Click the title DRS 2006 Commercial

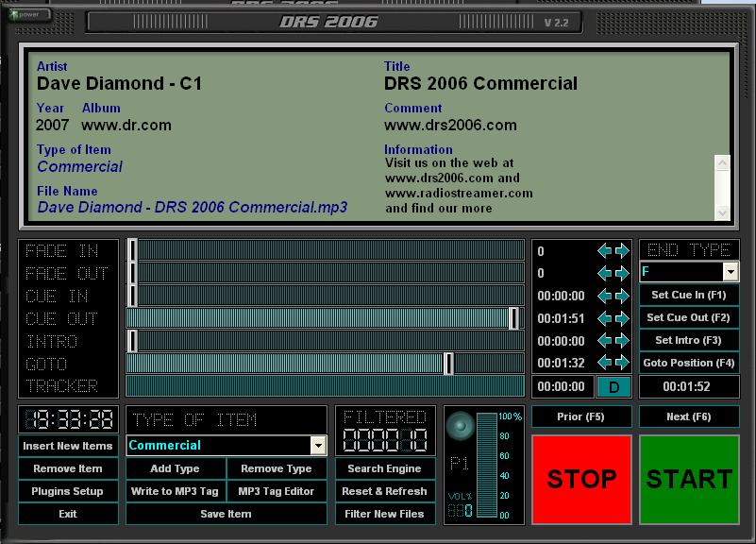(480, 83)
